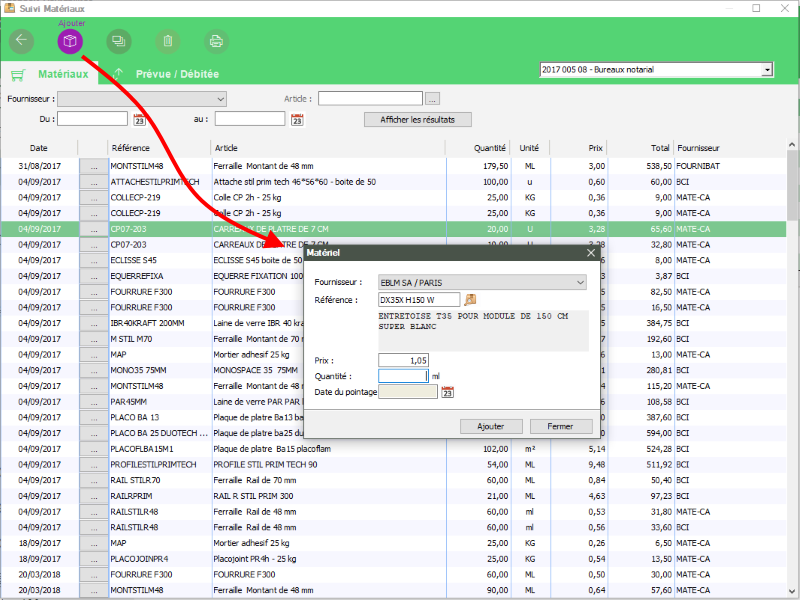Click article RAIL R STIL PRIM 300
The width and height of the screenshot is (800, 600).
pyautogui.click(x=253, y=496)
